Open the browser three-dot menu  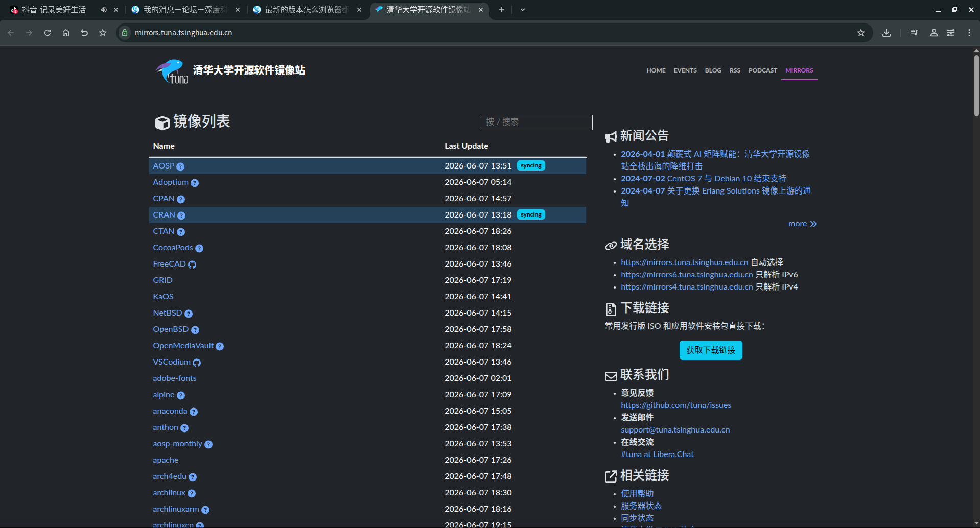pyautogui.click(x=969, y=33)
